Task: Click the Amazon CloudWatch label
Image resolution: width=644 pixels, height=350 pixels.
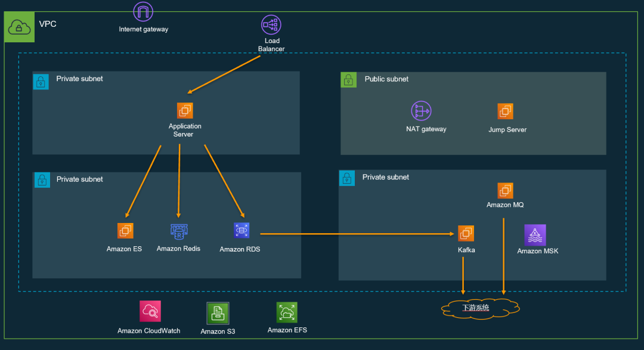Action: click(x=148, y=331)
